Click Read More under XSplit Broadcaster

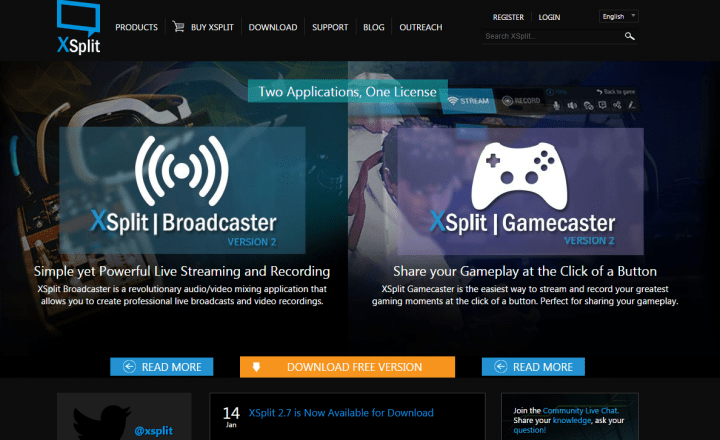click(162, 367)
